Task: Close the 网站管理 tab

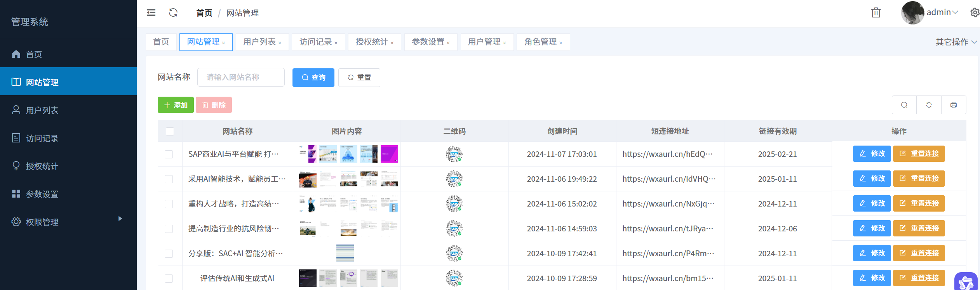Action: (224, 43)
